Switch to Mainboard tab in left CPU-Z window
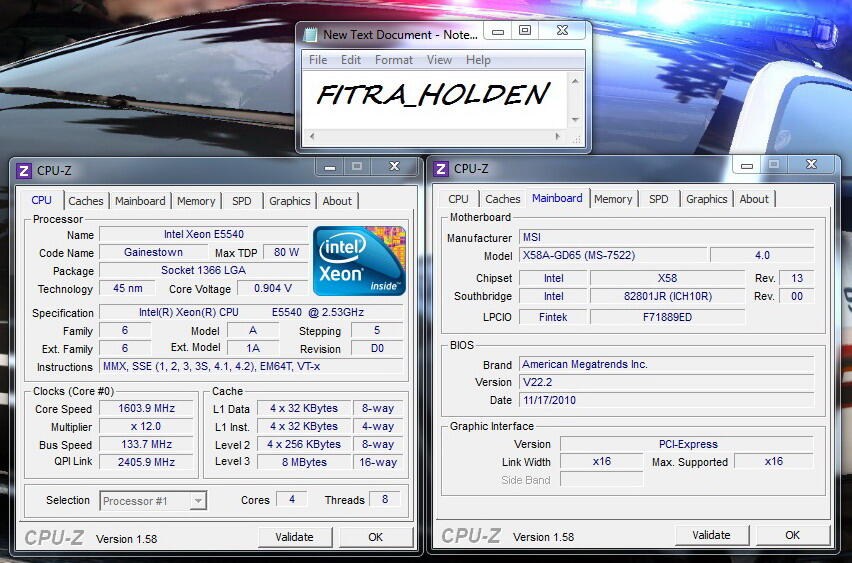852x563 pixels. 140,201
